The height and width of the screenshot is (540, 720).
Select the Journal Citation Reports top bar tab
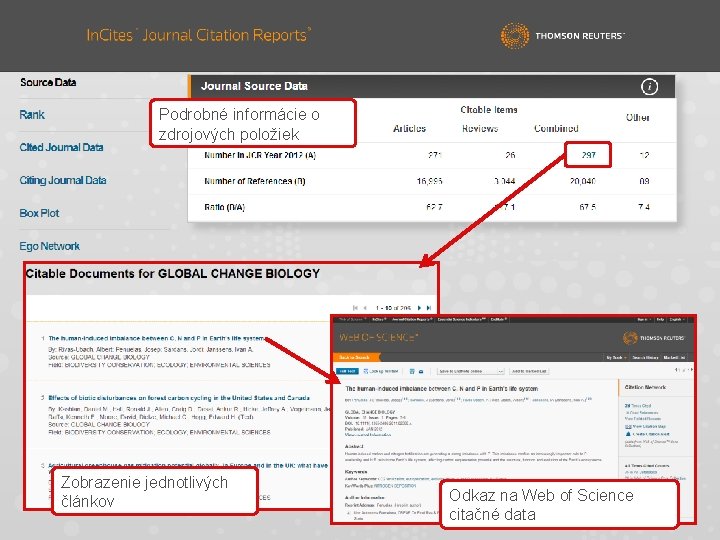[x=412, y=319]
